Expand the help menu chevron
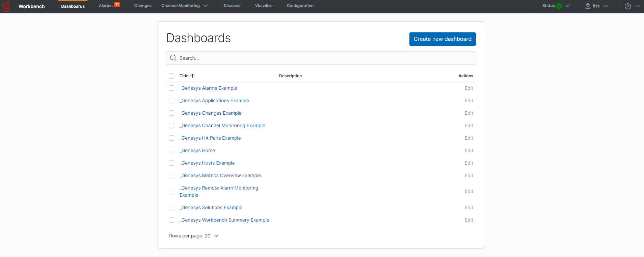Viewport: 644px width, 257px height. [638, 6]
